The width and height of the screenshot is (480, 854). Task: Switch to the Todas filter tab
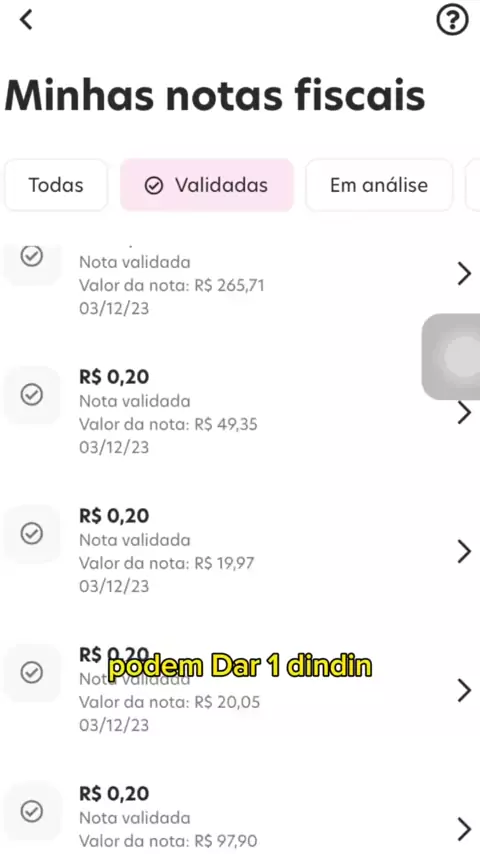coord(56,185)
